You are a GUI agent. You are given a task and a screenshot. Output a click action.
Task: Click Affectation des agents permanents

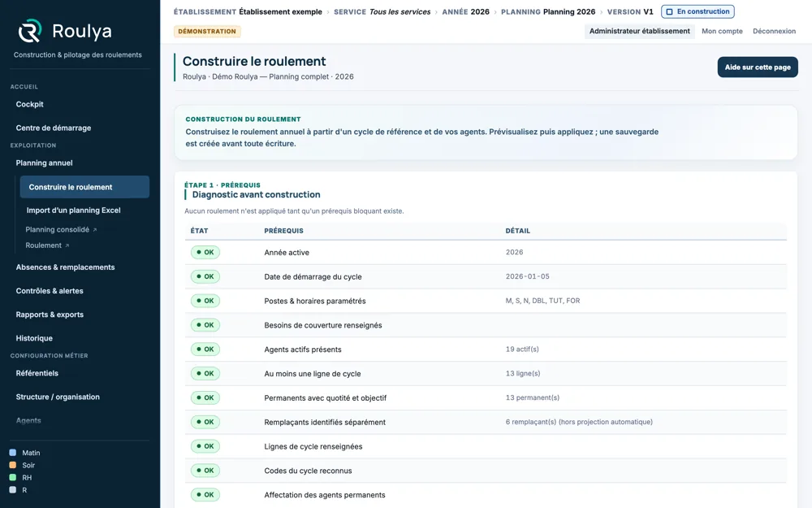pyautogui.click(x=325, y=495)
